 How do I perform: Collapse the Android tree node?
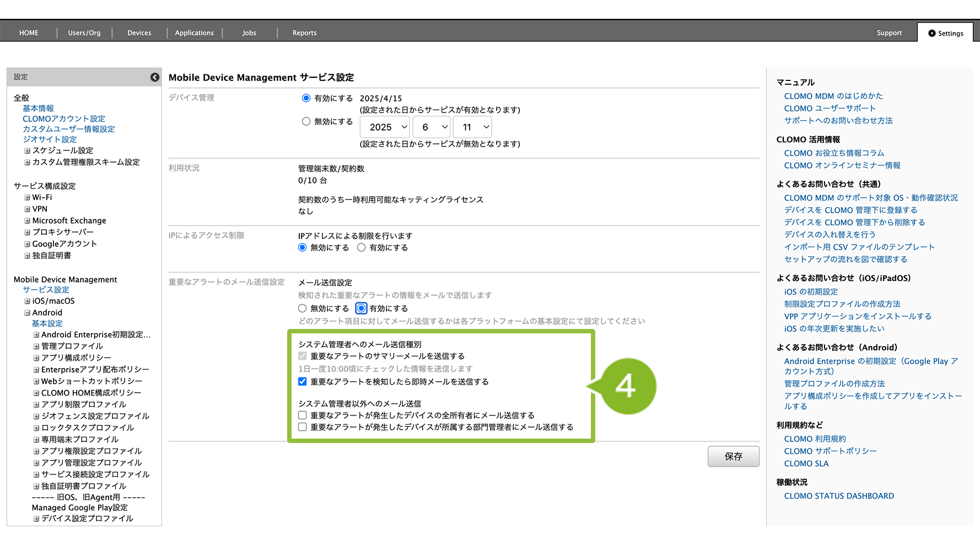27,312
